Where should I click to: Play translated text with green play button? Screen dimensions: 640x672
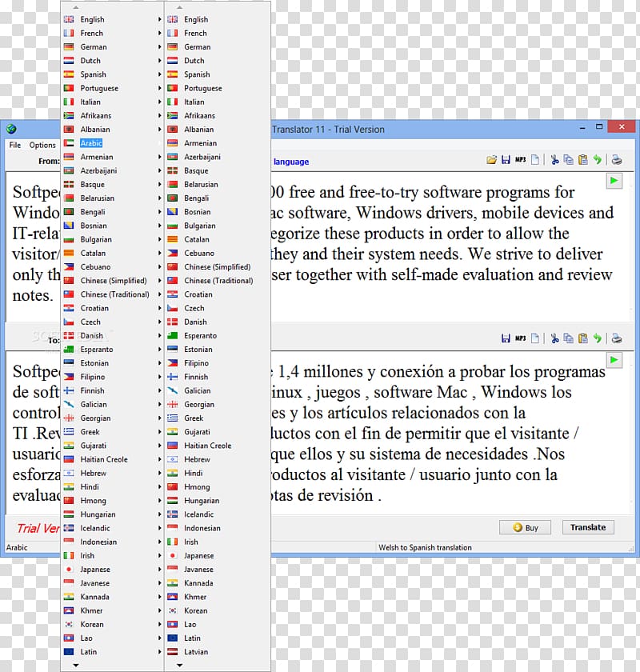coord(614,360)
